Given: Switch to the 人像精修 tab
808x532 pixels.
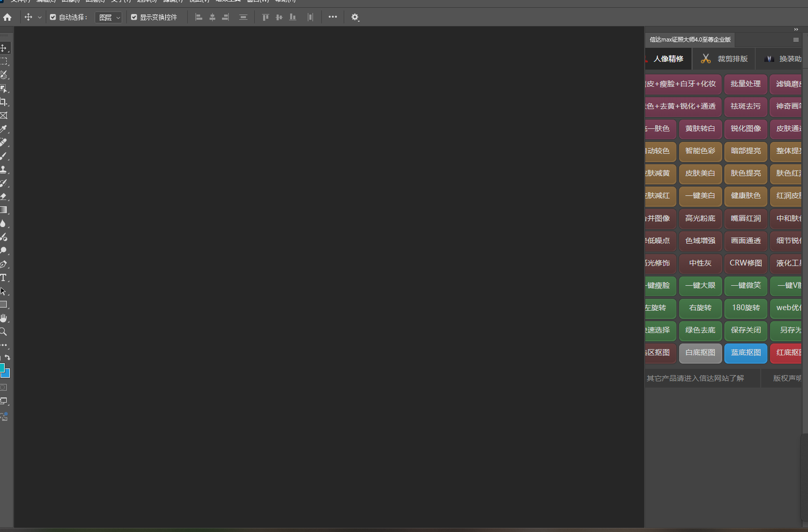Looking at the screenshot, I should click(x=668, y=59).
